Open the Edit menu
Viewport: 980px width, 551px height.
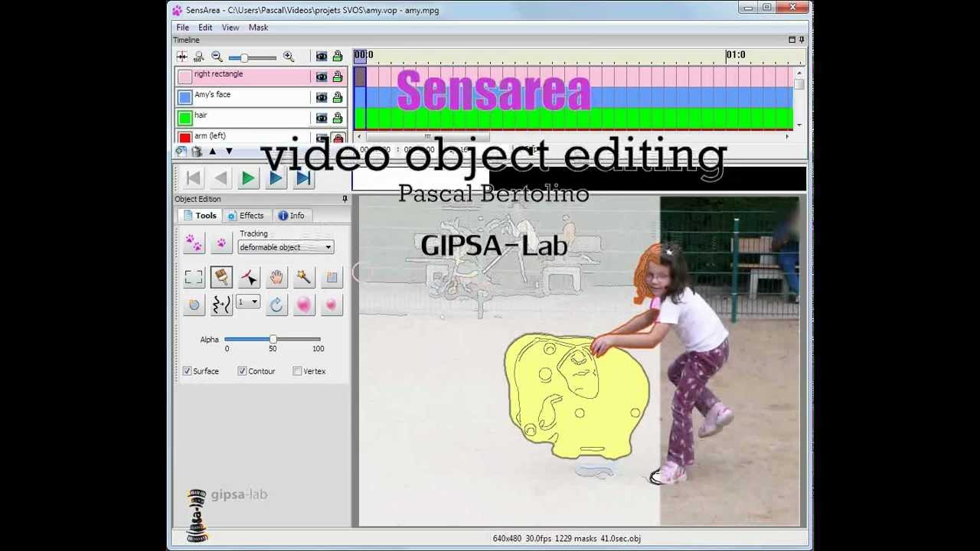pos(205,28)
